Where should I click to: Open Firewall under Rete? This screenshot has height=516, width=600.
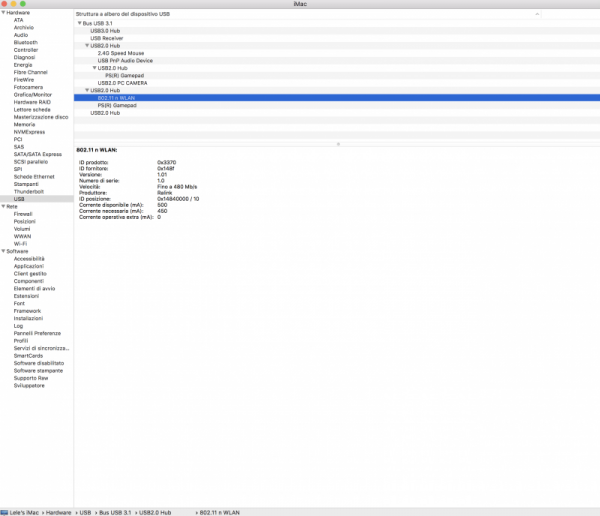pyautogui.click(x=23, y=214)
